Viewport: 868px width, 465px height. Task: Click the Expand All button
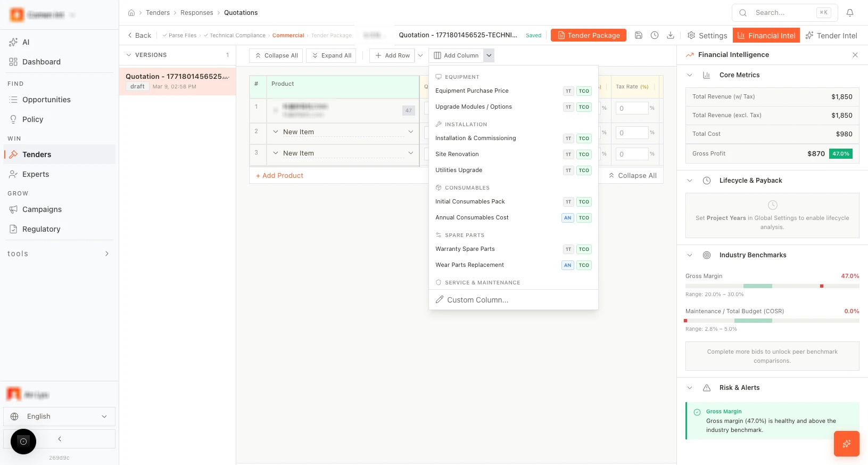click(331, 55)
